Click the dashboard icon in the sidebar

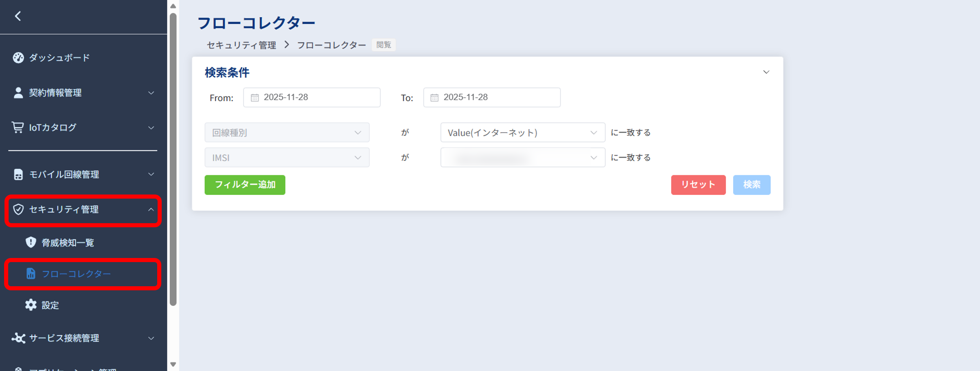18,58
